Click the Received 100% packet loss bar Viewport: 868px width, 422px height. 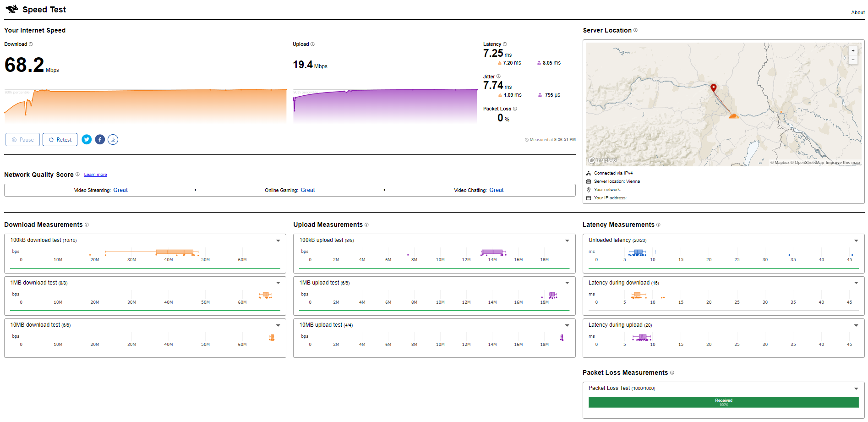coord(723,402)
